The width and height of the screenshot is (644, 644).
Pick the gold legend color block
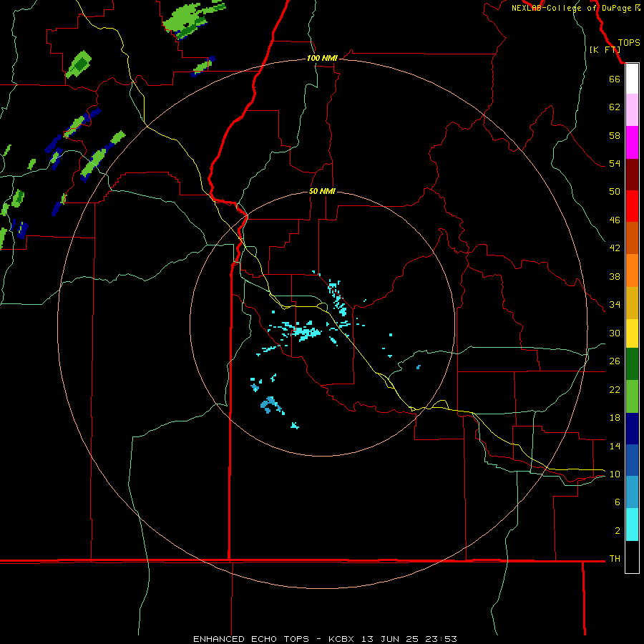click(x=632, y=303)
